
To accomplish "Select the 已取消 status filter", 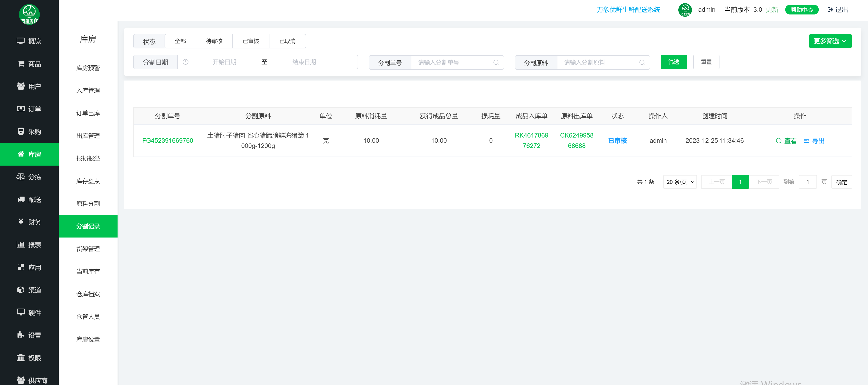I will (287, 41).
